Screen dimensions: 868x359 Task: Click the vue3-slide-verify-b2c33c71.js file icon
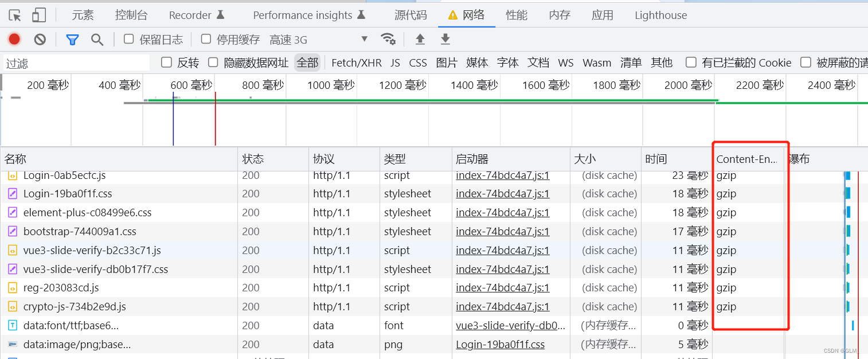(13, 251)
